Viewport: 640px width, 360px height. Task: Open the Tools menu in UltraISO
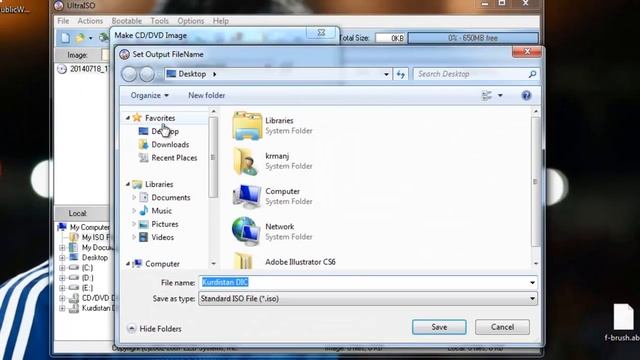[x=159, y=21]
